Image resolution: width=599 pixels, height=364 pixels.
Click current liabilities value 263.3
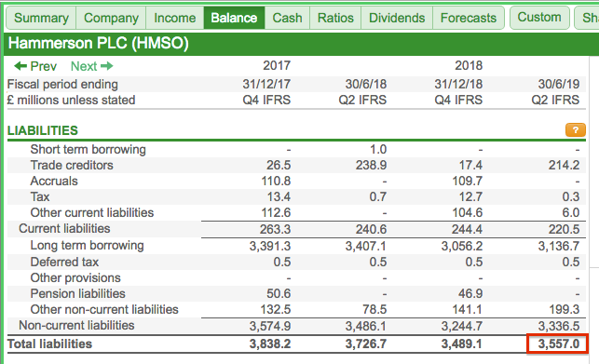[x=275, y=229]
